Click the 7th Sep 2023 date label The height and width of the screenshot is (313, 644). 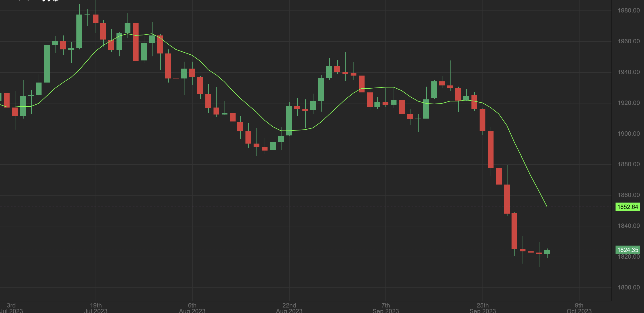coord(385,308)
